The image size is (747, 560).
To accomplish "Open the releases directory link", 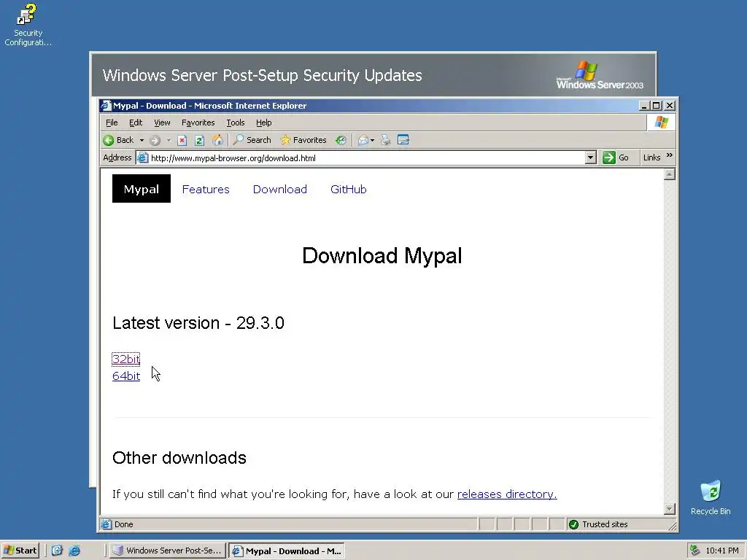I will pyautogui.click(x=507, y=494).
